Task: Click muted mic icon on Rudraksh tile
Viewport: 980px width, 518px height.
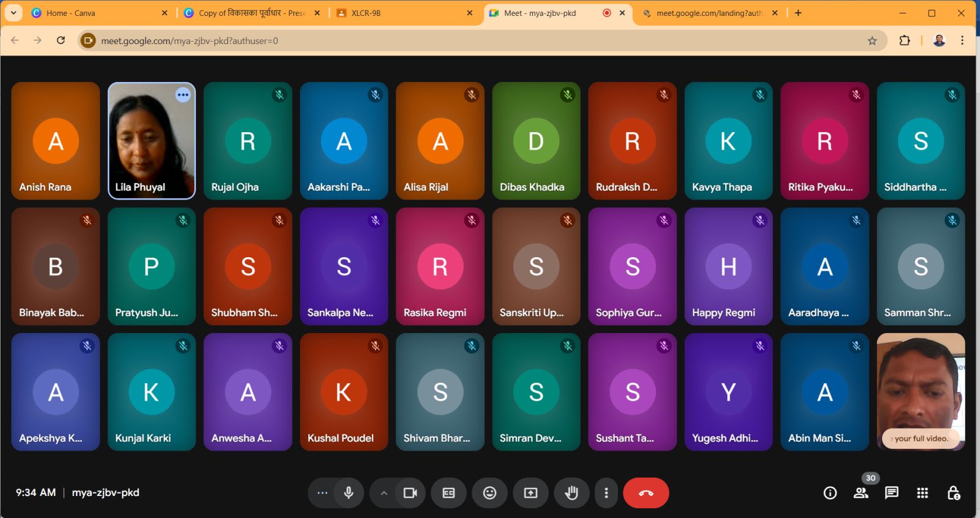Action: [664, 95]
